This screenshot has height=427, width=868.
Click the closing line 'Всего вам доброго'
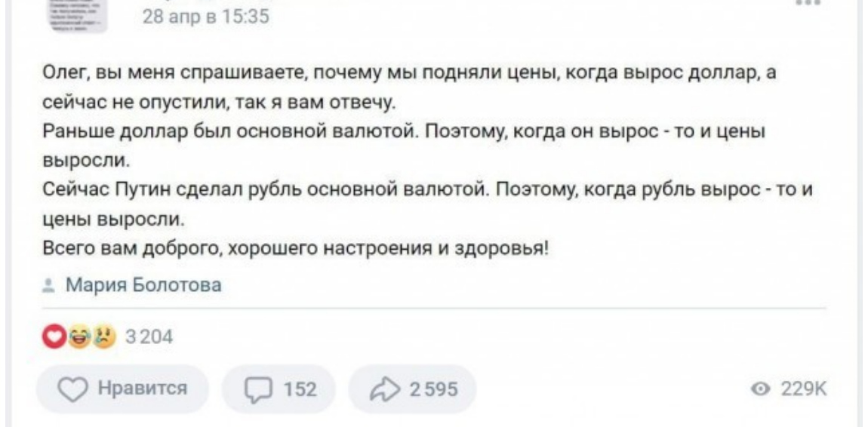(x=297, y=248)
